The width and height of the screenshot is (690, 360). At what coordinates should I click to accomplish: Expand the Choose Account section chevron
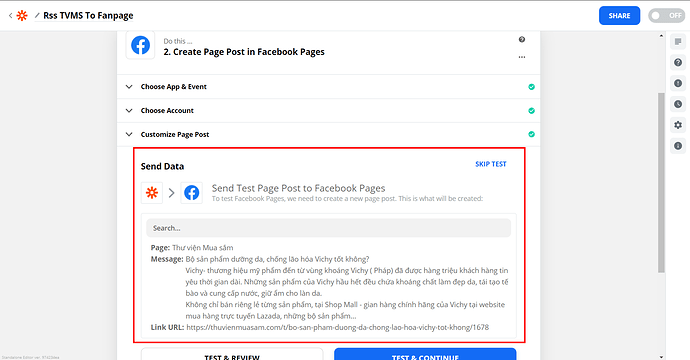[129, 110]
